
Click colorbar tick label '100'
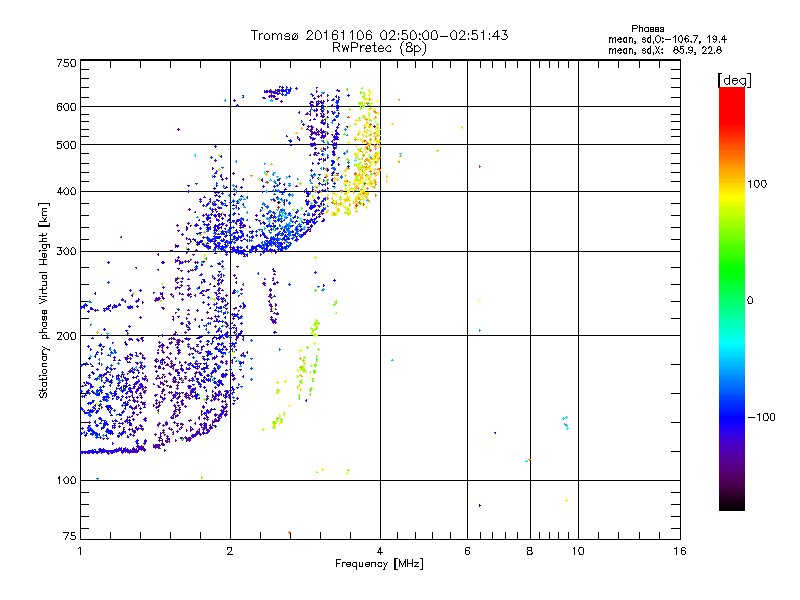point(757,184)
